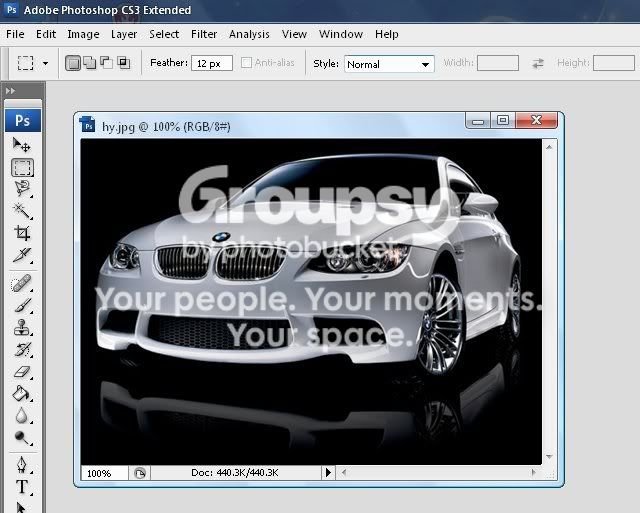
Task: Click the hy.jpg @ 100% title text
Action: (x=166, y=127)
